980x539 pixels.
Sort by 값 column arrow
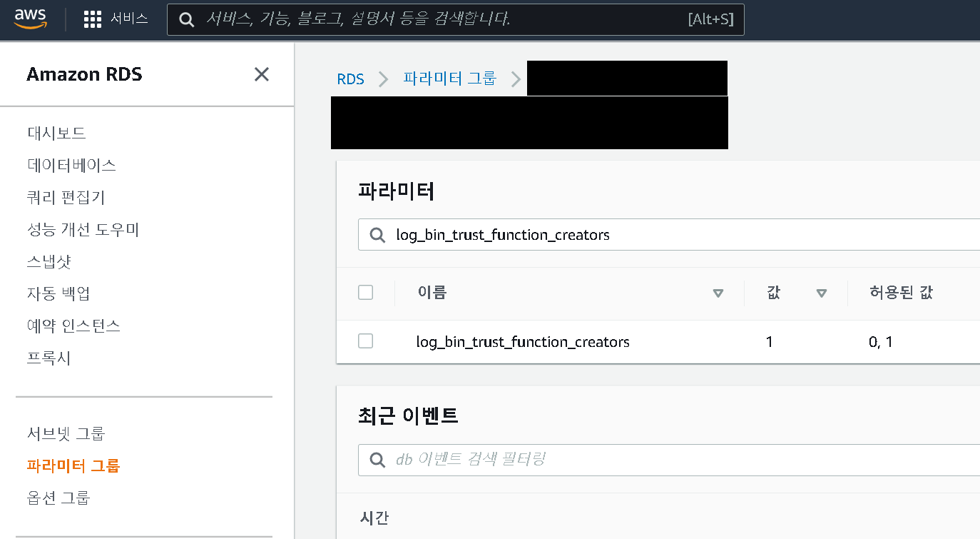coord(822,293)
